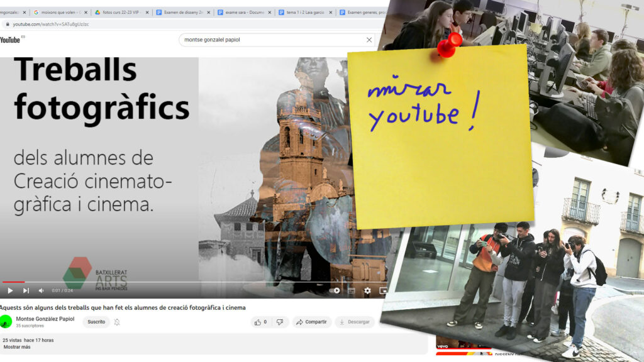Open the Montse González Papiol channel avatar
Screen dimensions: 644x362
pyautogui.click(x=6, y=322)
